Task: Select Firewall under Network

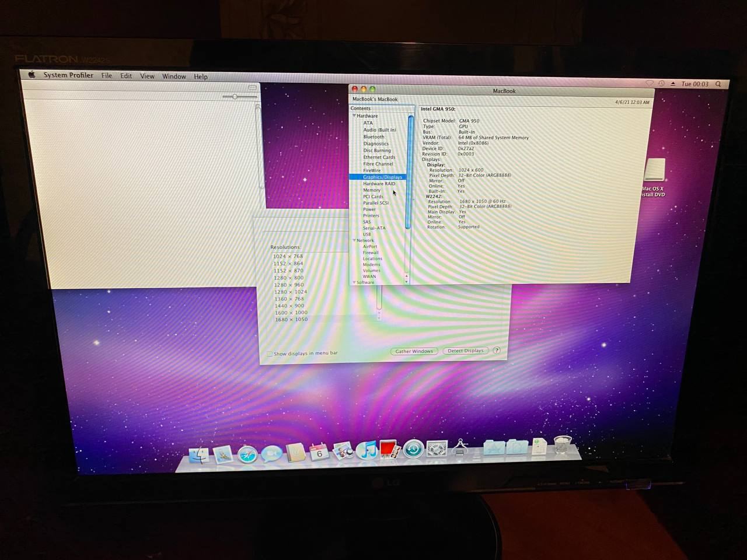Action: tap(371, 253)
